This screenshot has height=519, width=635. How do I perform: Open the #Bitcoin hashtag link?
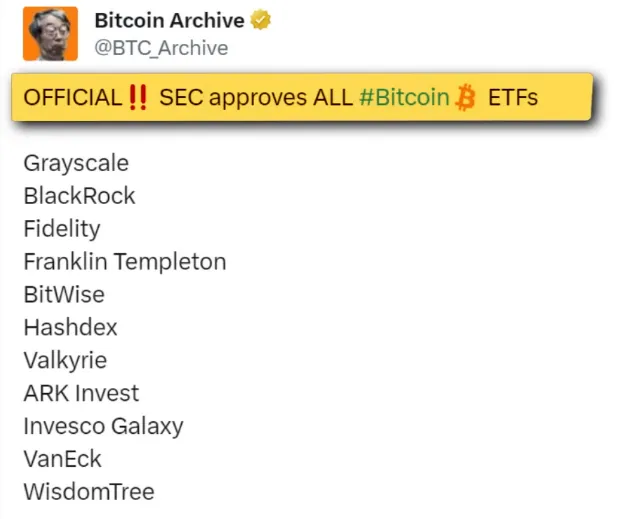(x=404, y=97)
